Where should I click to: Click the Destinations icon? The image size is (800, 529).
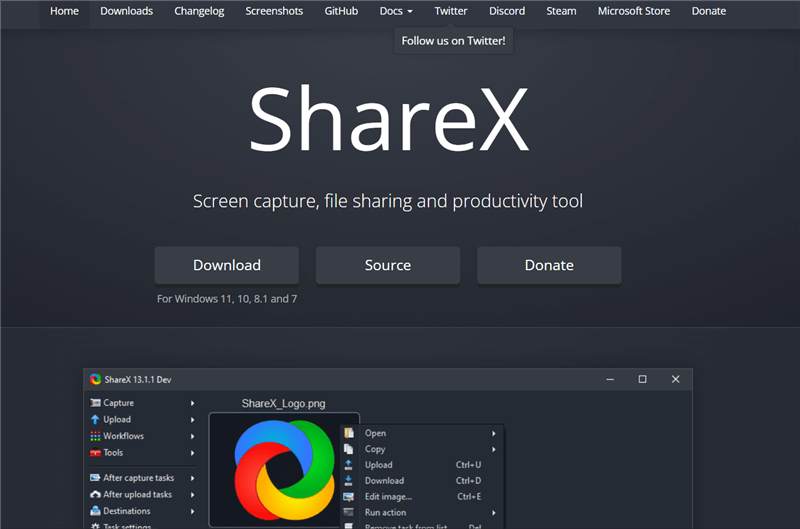click(x=95, y=511)
